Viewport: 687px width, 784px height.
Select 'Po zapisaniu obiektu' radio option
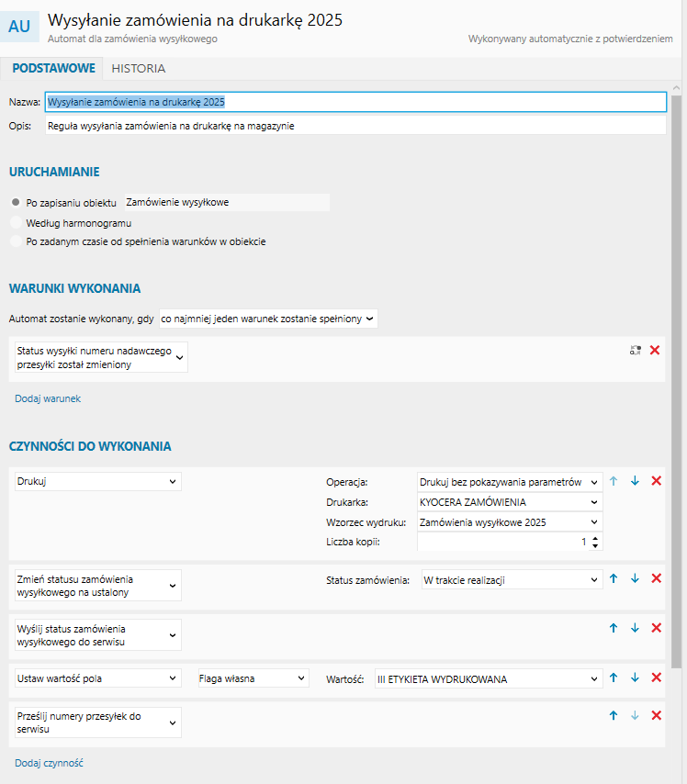[x=16, y=203]
